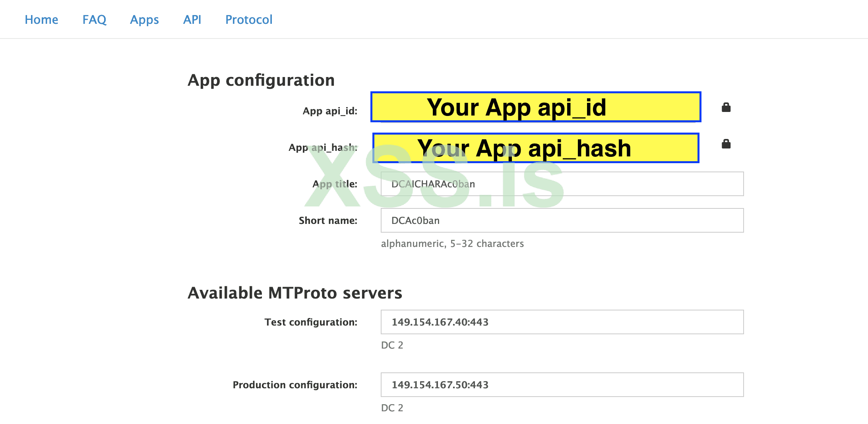Focus the App title input field
Viewport: 868px width, 424px height.
(562, 184)
